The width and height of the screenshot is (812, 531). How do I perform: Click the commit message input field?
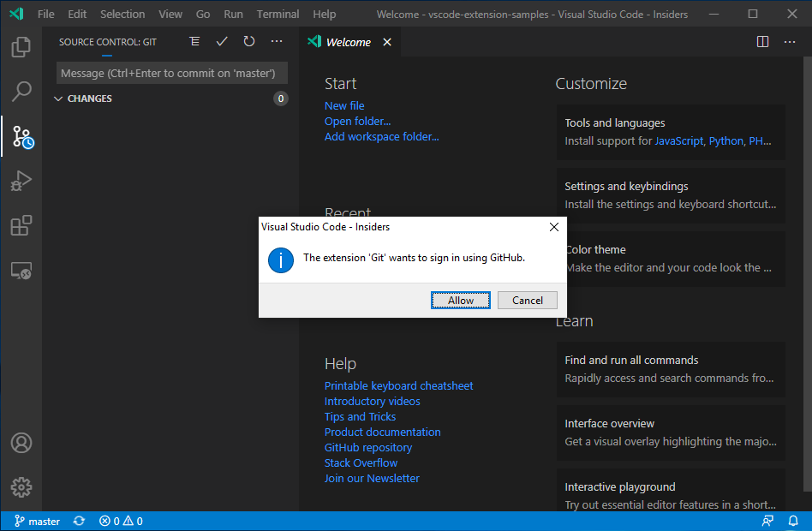[x=170, y=73]
